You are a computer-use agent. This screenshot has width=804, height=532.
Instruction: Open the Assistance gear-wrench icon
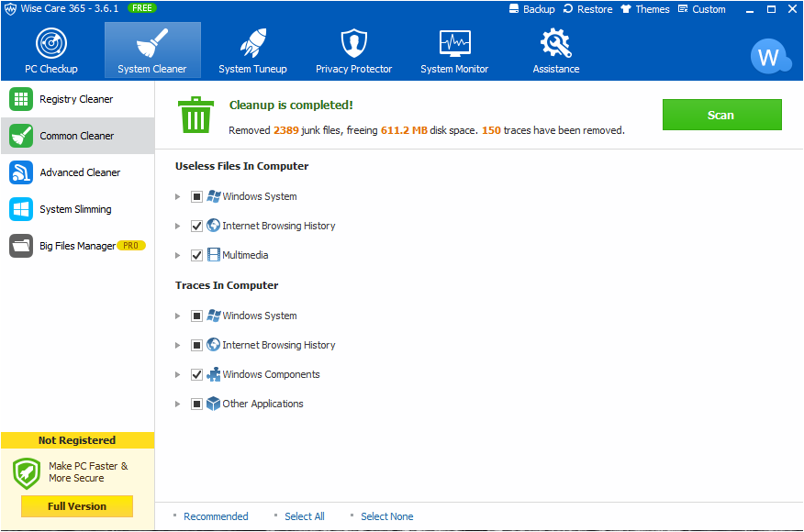pos(556,43)
